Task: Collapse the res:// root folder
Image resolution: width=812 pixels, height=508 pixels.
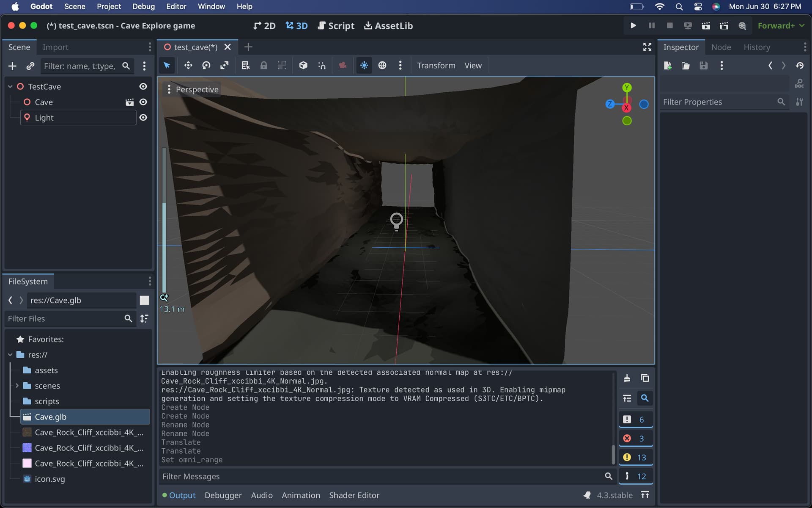Action: [10, 355]
